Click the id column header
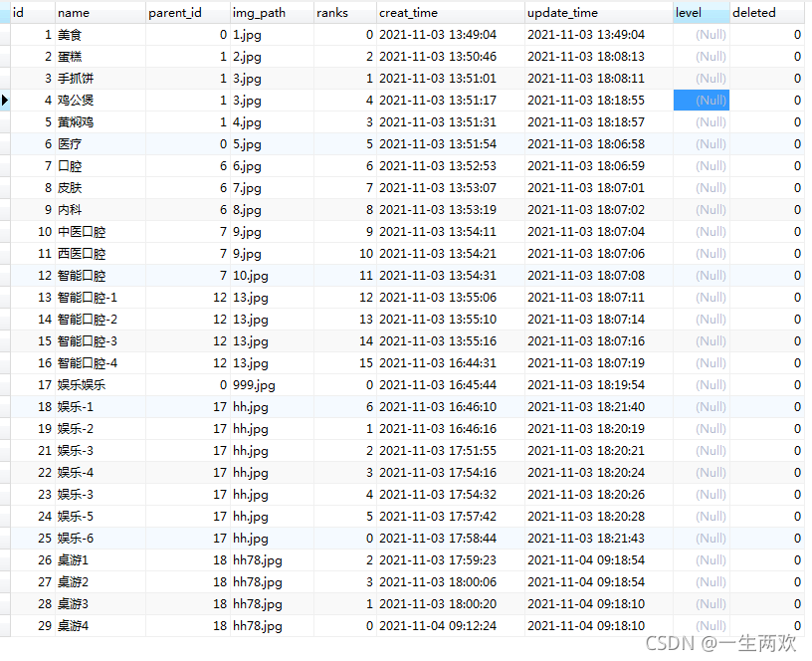The image size is (812, 661). [x=32, y=12]
